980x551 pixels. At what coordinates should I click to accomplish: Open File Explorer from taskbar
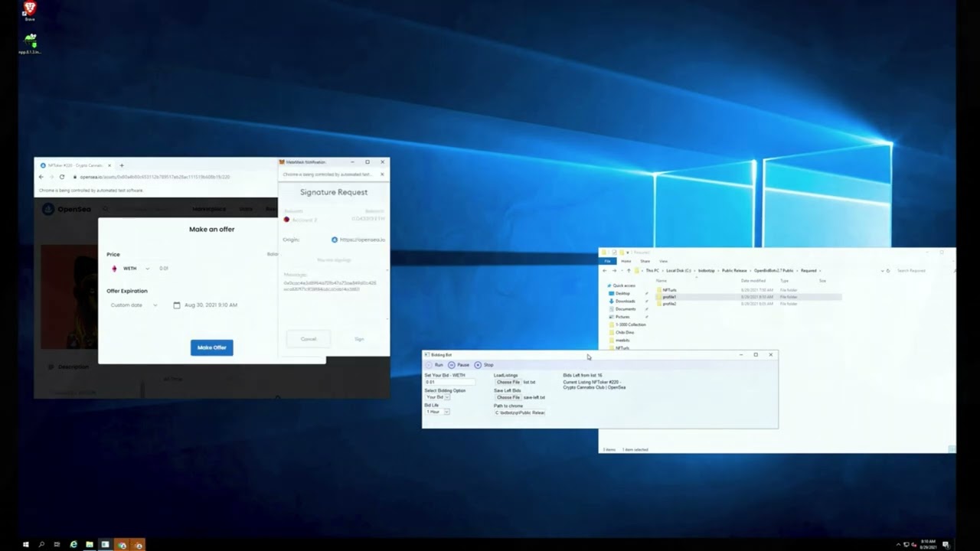90,545
